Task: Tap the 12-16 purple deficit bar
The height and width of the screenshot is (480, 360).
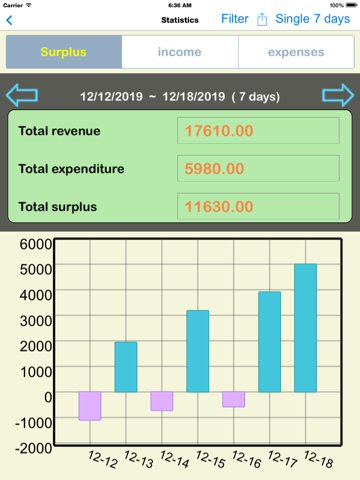Action: (234, 399)
